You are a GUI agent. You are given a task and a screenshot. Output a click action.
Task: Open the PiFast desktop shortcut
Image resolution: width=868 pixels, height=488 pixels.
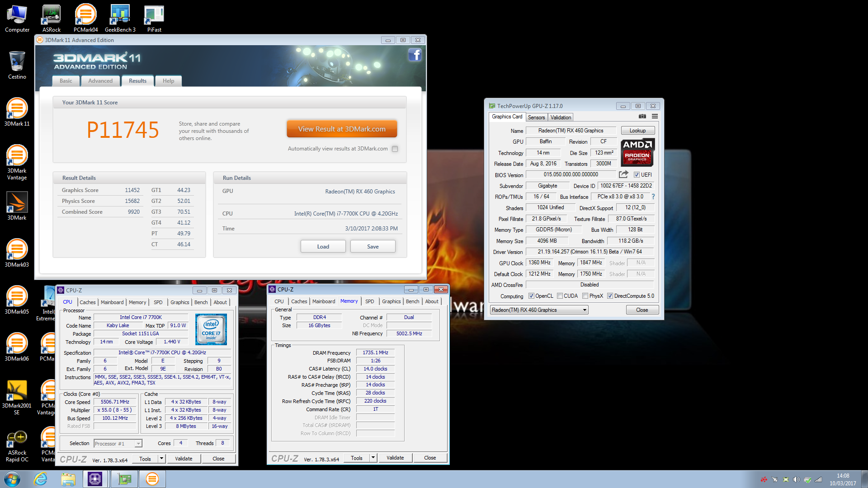(x=154, y=19)
